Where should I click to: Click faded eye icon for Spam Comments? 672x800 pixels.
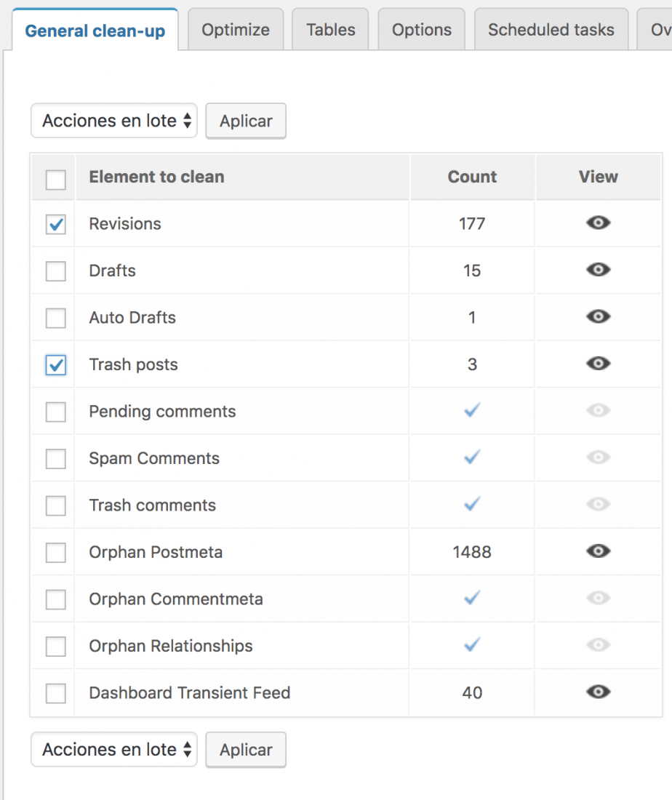tap(598, 457)
